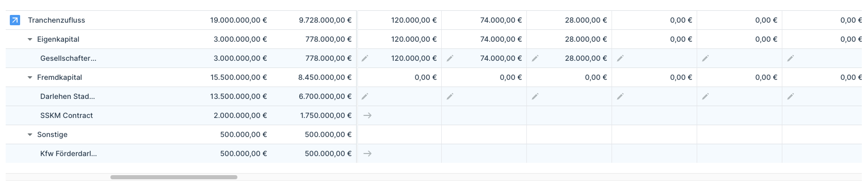Collapse the Eigenkapital group
Image resolution: width=868 pixels, height=187 pixels.
[30, 39]
